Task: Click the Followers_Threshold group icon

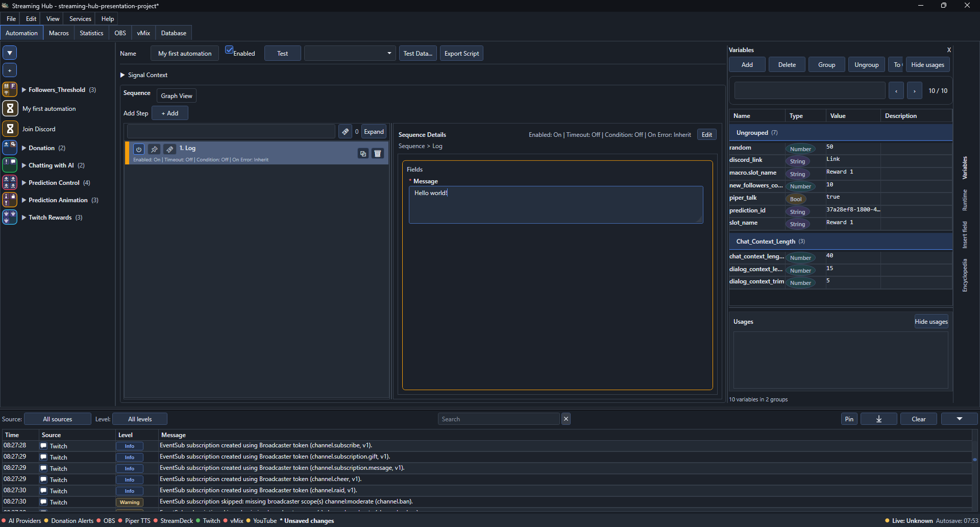Action: coord(10,89)
